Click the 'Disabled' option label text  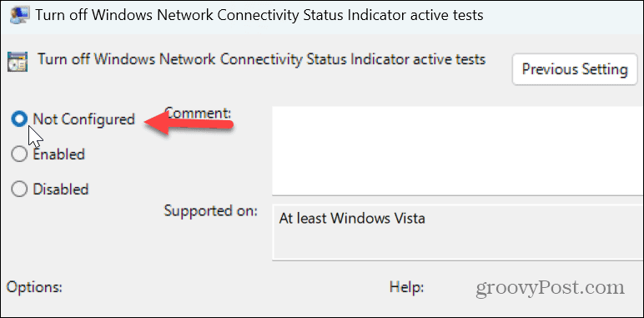point(61,189)
